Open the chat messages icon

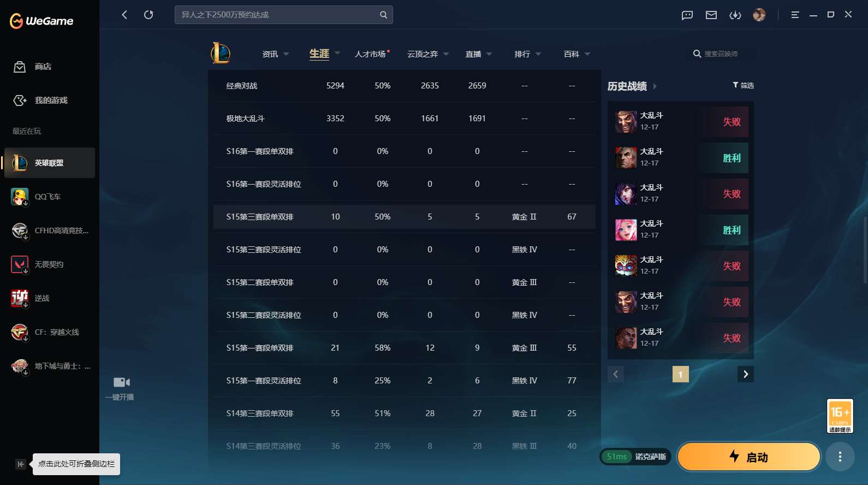[x=687, y=15]
